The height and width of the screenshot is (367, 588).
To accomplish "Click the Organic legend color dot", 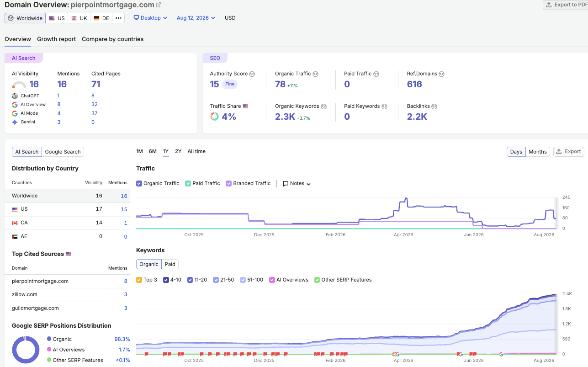I will [49, 339].
